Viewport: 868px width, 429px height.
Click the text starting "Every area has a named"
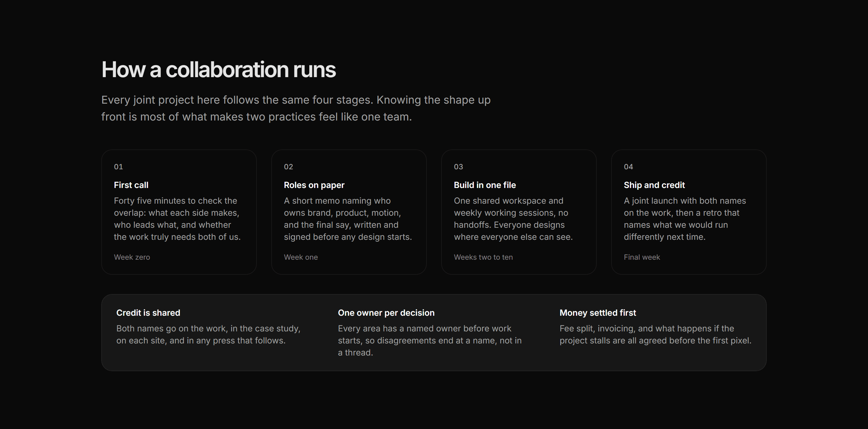click(x=429, y=340)
